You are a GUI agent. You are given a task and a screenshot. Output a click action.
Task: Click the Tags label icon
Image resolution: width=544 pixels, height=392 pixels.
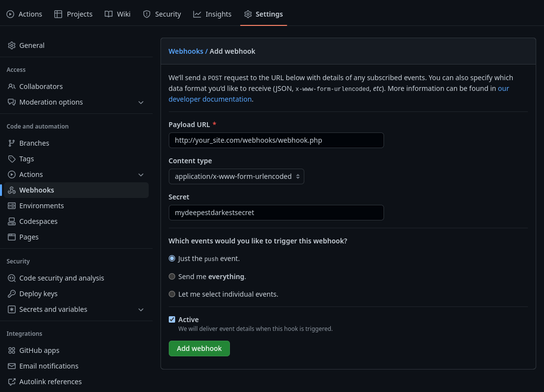coord(12,159)
